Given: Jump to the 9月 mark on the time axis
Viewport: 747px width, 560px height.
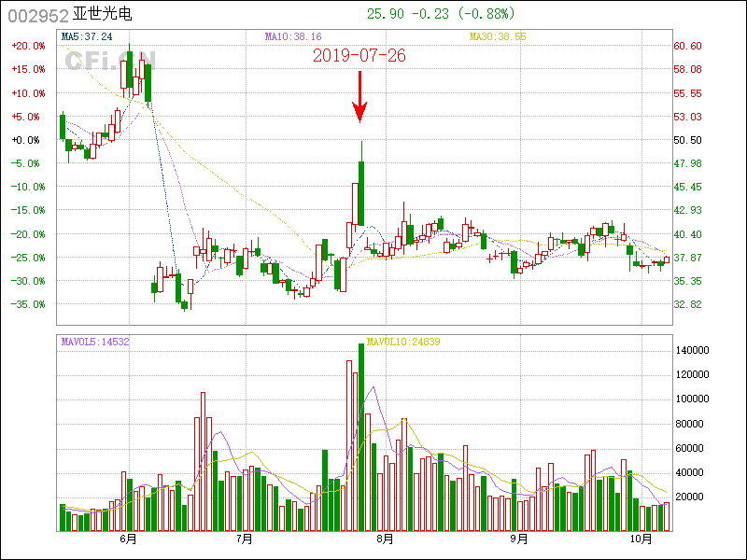Looking at the screenshot, I should tap(519, 539).
